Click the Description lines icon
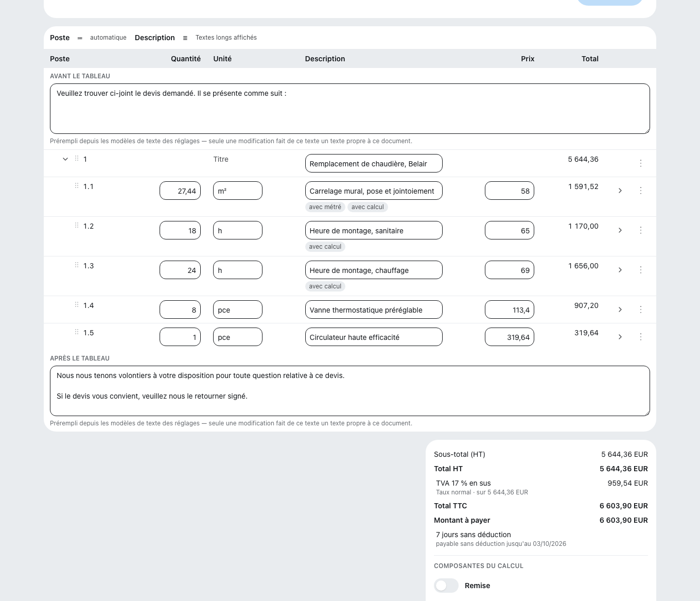Screen dimensions: 700x601 (185, 38)
